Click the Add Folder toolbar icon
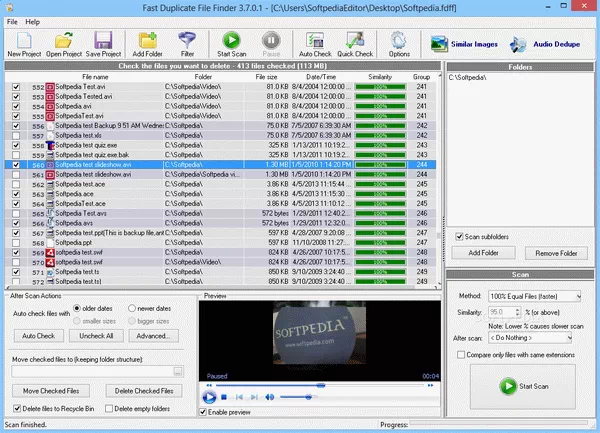Viewport: 600px width, 433px height. [x=147, y=44]
